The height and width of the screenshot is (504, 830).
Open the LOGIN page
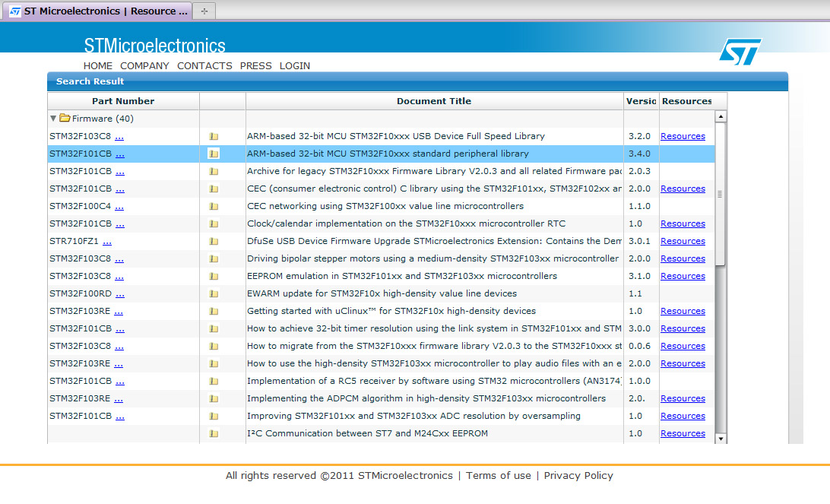click(x=295, y=65)
